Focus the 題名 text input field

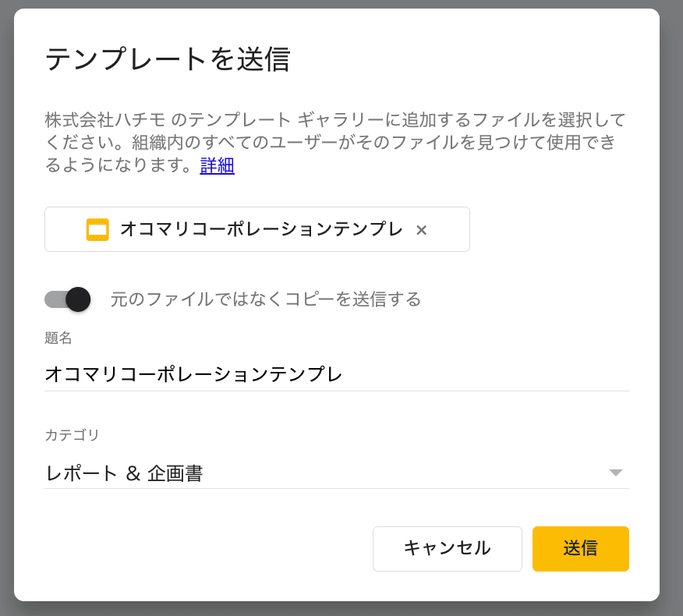[x=335, y=374]
